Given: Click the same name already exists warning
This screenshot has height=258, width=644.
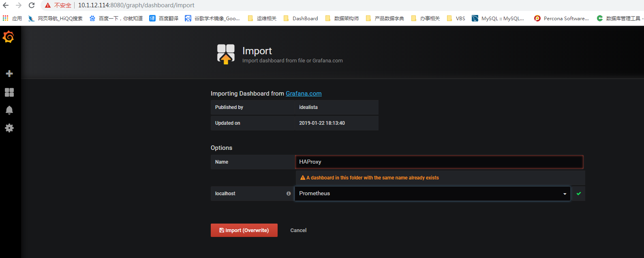Looking at the screenshot, I should pos(370,178).
